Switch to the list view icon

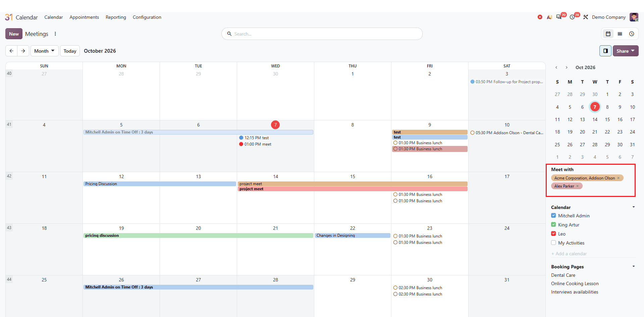pyautogui.click(x=620, y=34)
